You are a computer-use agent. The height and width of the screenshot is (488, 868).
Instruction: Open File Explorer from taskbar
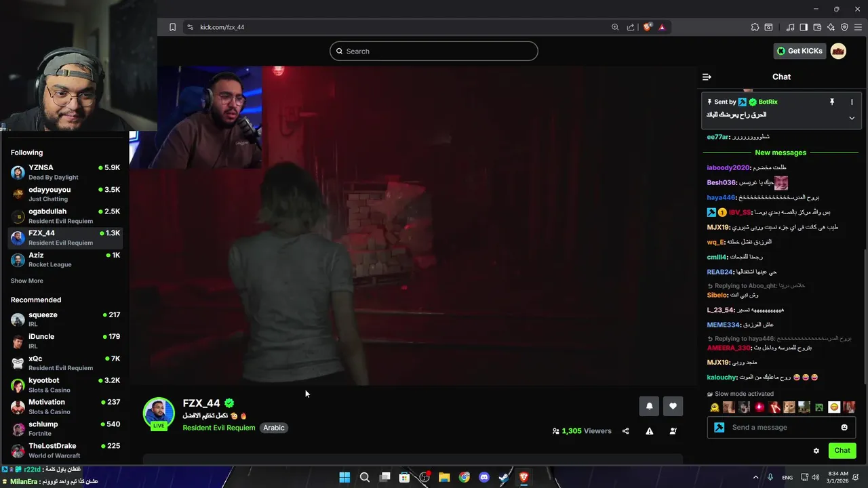444,477
